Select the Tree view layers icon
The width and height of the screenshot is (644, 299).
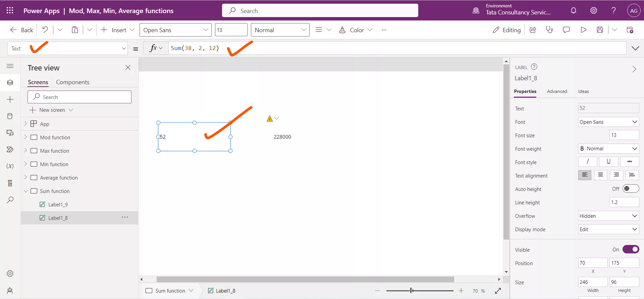pos(10,82)
